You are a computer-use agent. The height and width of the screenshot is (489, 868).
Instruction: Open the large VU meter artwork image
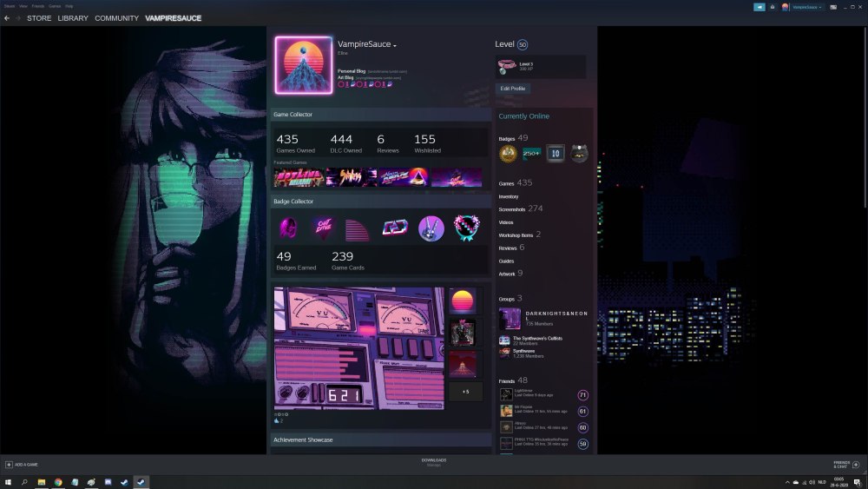tap(359, 348)
